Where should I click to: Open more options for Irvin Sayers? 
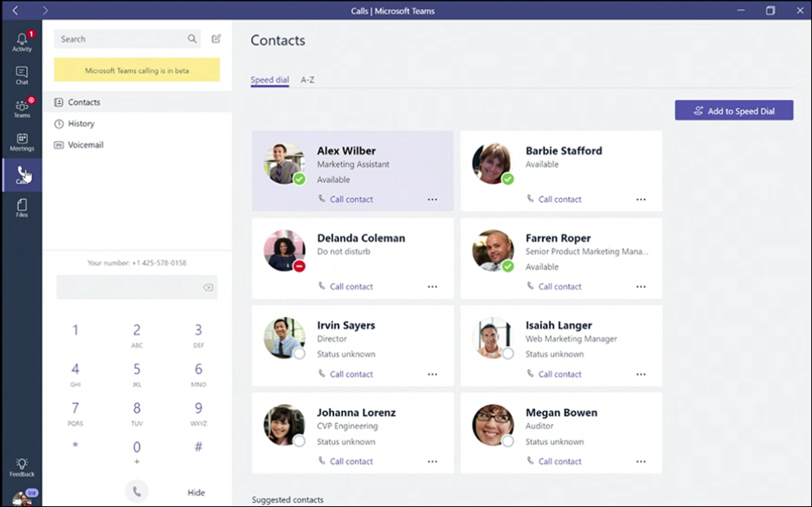432,374
